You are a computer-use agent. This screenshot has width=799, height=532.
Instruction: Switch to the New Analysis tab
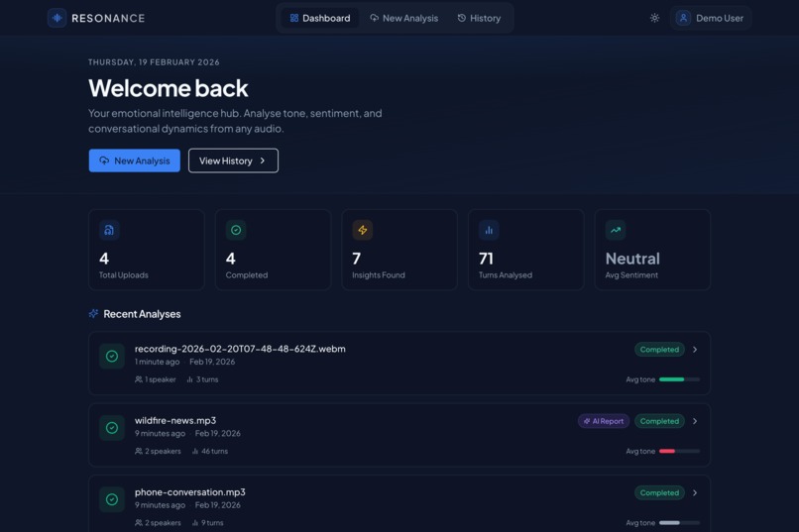[x=403, y=18]
